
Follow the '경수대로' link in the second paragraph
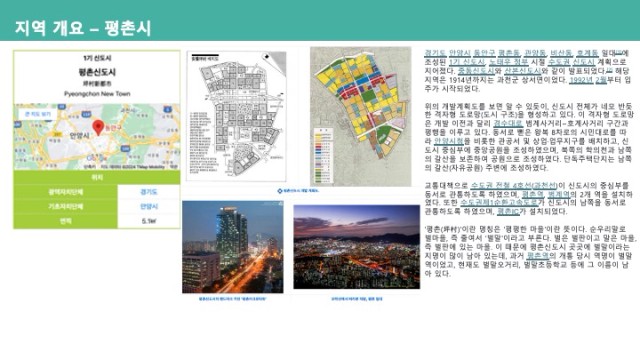point(508,123)
